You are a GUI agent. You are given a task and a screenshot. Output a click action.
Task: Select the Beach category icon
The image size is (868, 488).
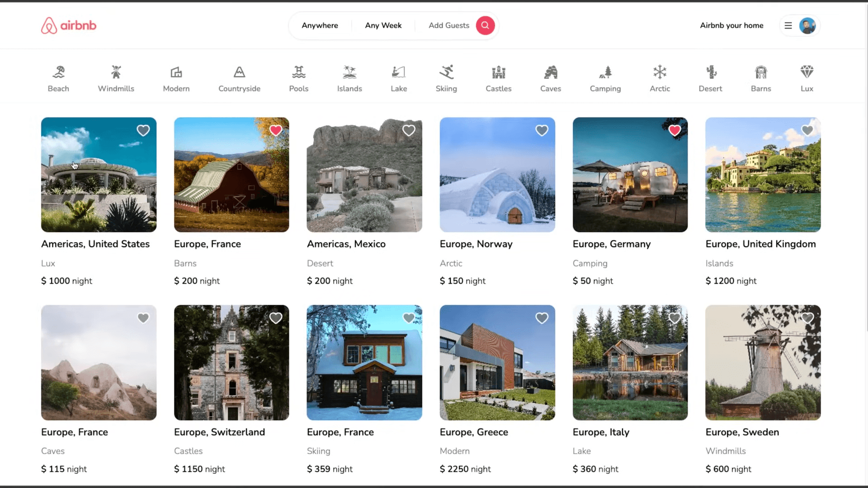pos(58,72)
